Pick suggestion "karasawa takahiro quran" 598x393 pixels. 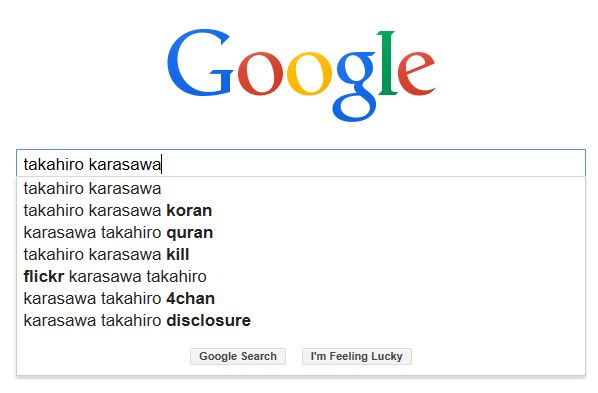(301, 233)
